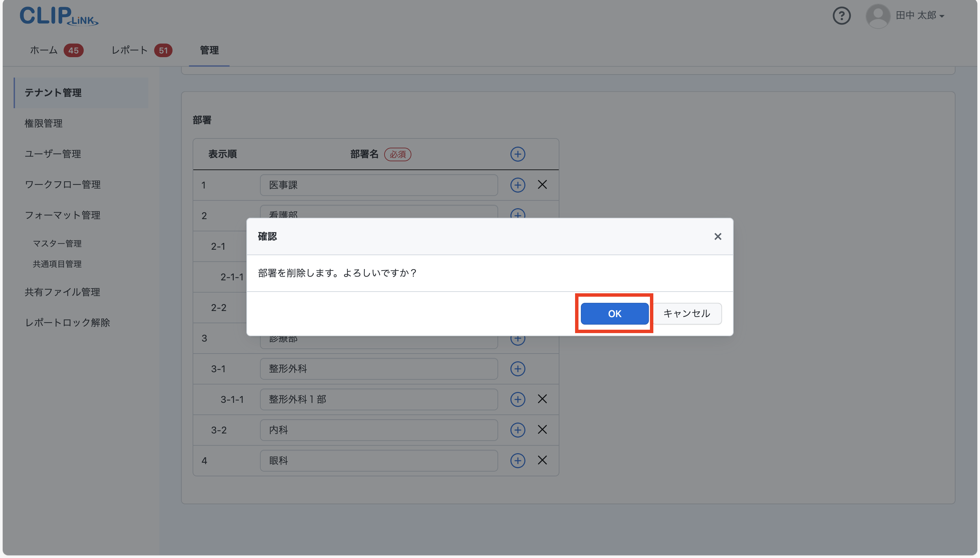980x558 pixels.
Task: Click the キャンセル button
Action: click(x=686, y=313)
